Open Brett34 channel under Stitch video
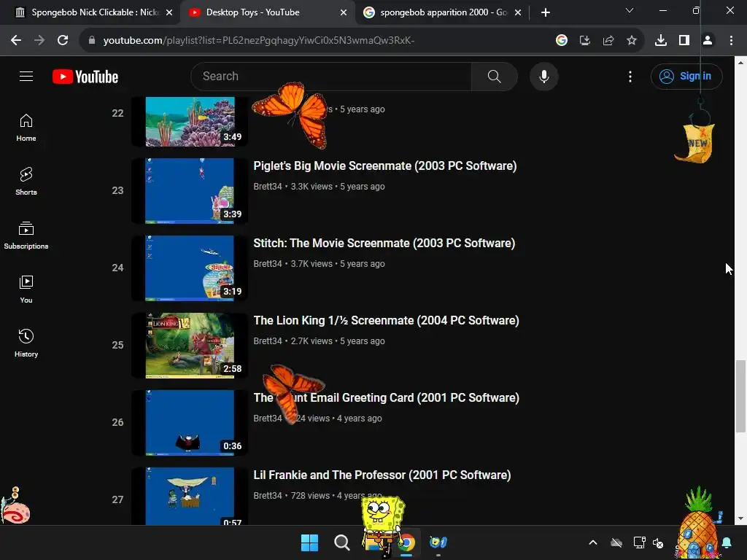Viewport: 747px width, 560px height. 268,263
